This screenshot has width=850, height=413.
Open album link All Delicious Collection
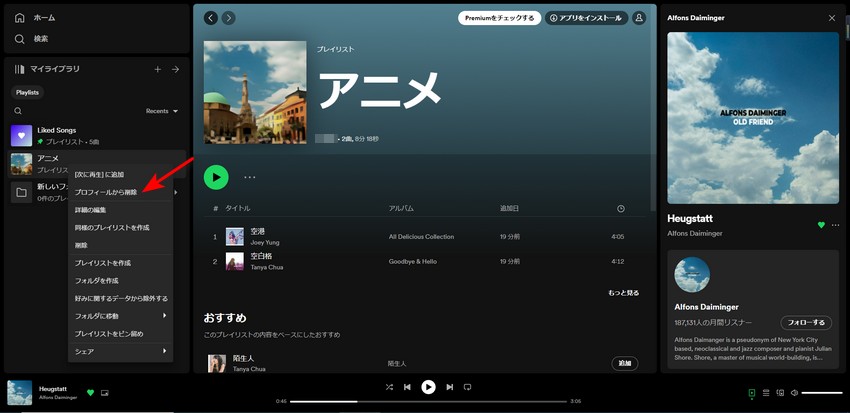tap(421, 237)
